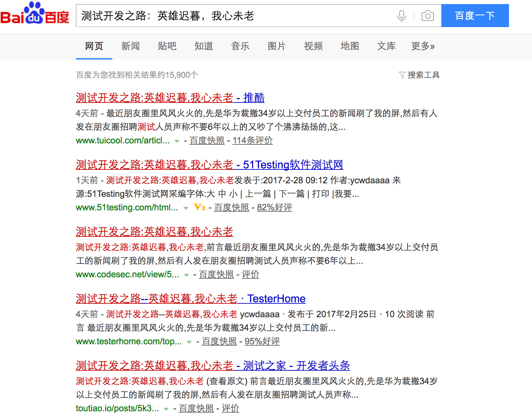Click the www.51testing.com/html... URL
The image size is (532, 416).
(x=127, y=207)
